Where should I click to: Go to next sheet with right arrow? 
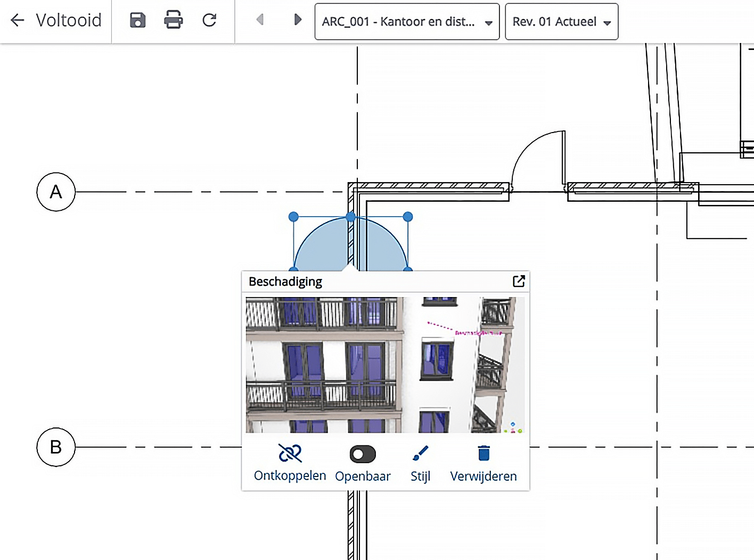[x=297, y=20]
